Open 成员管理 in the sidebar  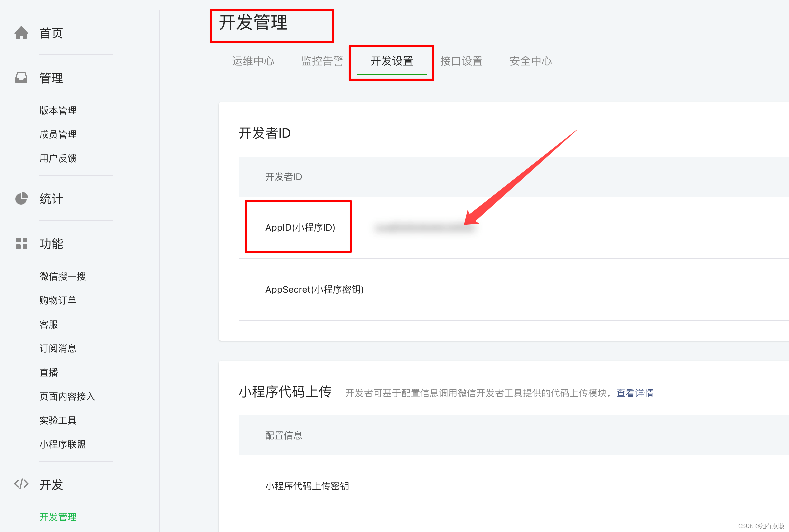(58, 134)
